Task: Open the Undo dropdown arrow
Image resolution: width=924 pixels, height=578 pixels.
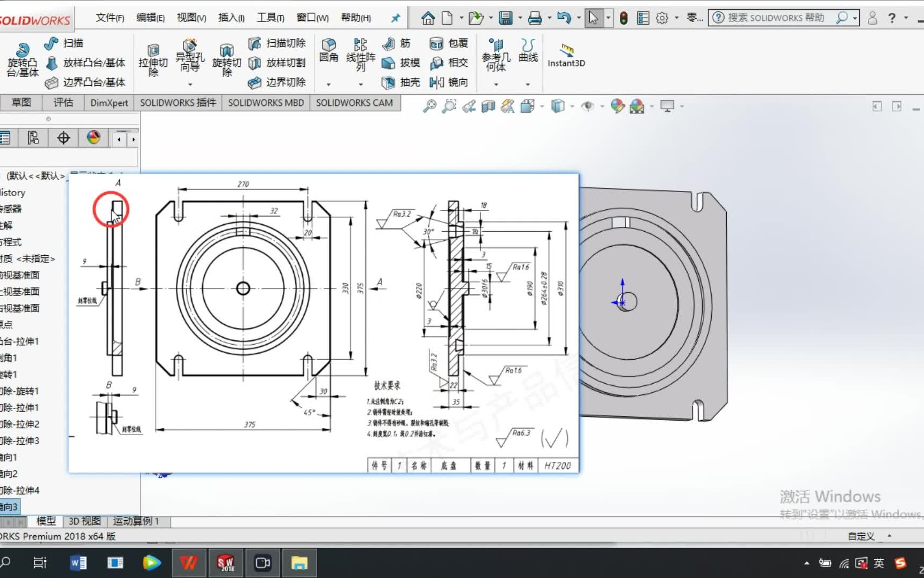Action: [579, 18]
